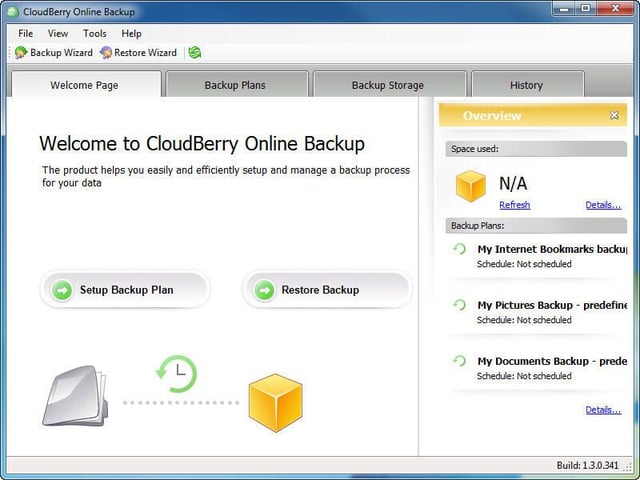Click the green arrow on Setup Backup Plan

(x=62, y=290)
